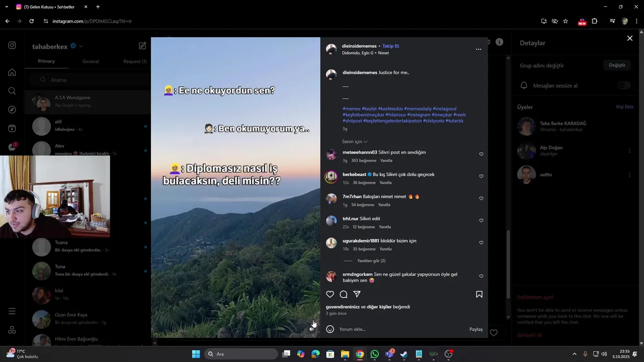Open chat with Ozan Emir Kaya

tap(89, 319)
